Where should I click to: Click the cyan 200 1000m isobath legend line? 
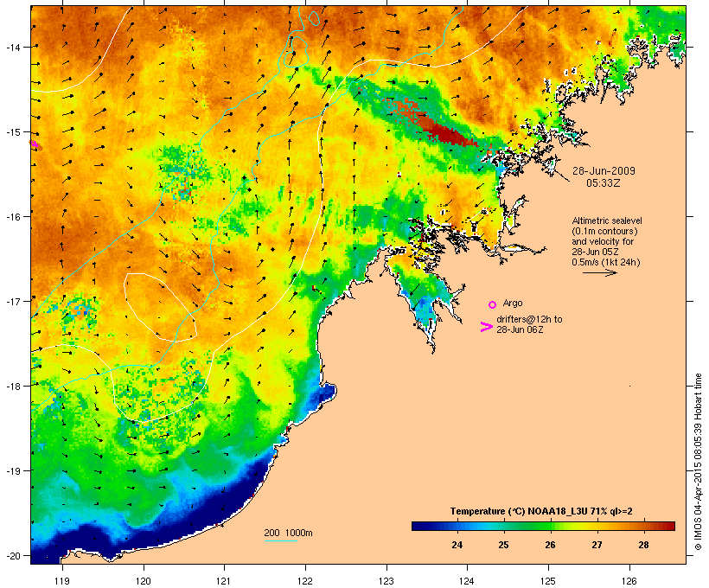pyautogui.click(x=281, y=540)
